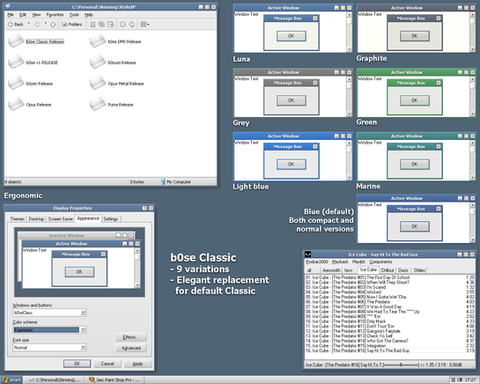Open the Opus Metal Release folder
The width and height of the screenshot is (480, 384).
tap(117, 83)
